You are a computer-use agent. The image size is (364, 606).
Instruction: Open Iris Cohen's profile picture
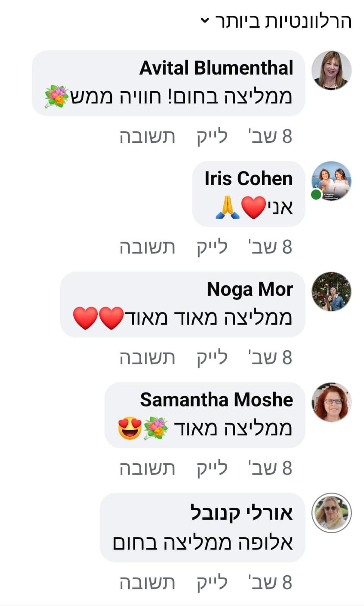tap(331, 181)
